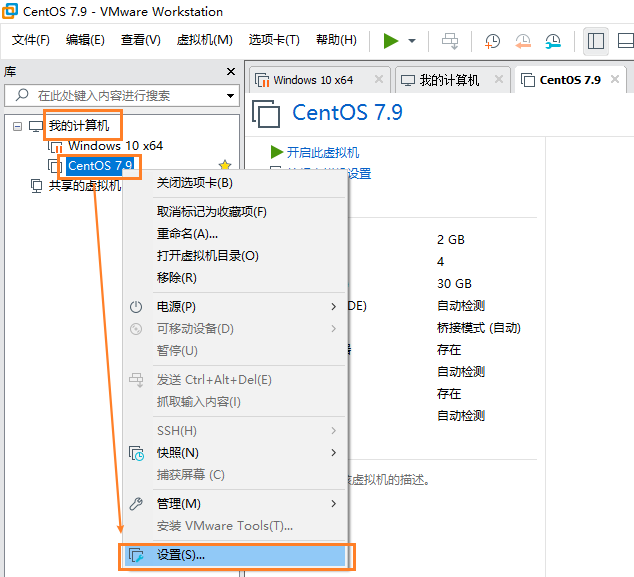The width and height of the screenshot is (634, 577).
Task: Expand the 电源(P) submenu
Action: tap(235, 307)
